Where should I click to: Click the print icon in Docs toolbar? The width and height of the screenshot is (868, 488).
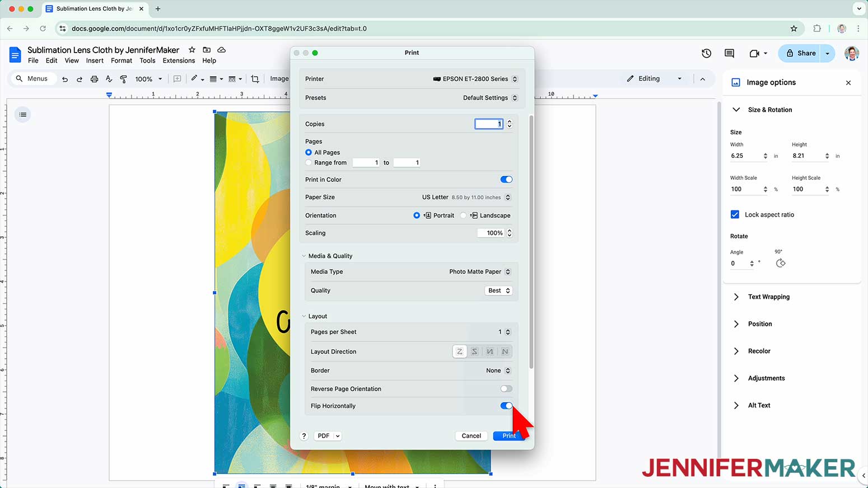click(94, 79)
